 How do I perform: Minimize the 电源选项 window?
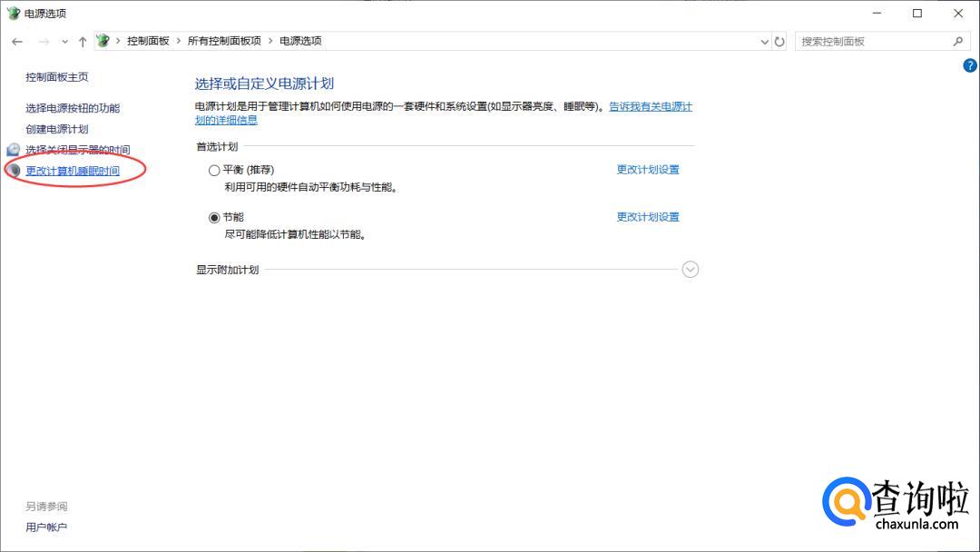click(877, 13)
